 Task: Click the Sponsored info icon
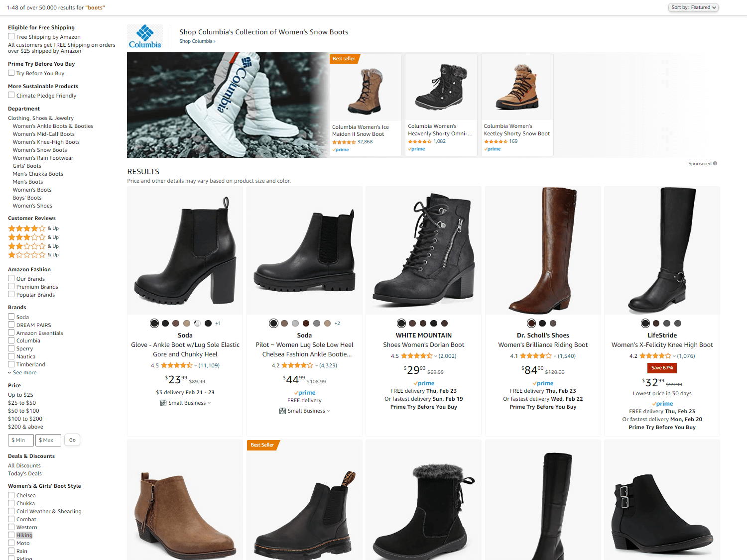pyautogui.click(x=715, y=163)
